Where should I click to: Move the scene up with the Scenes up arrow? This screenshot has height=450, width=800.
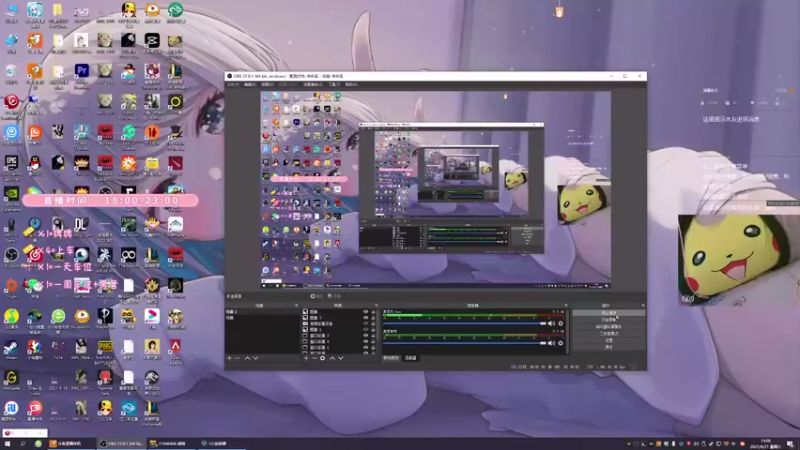coord(247,358)
